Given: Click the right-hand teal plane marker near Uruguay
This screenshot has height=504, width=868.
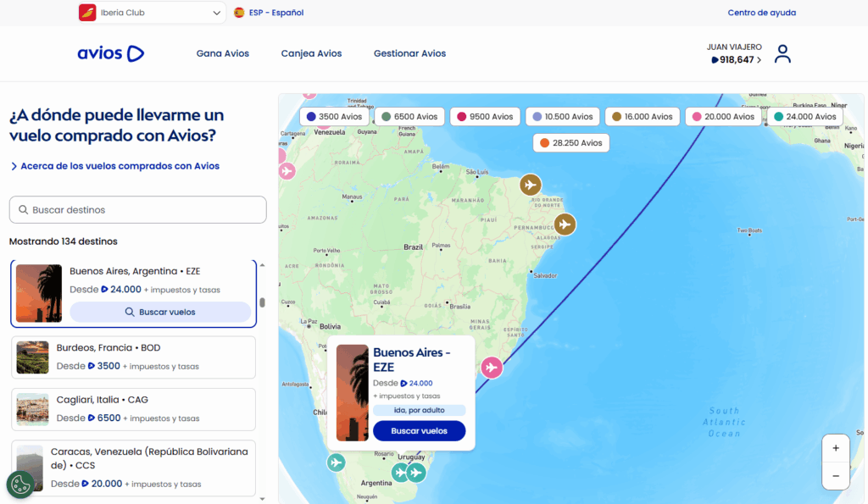Looking at the screenshot, I should pos(416,473).
